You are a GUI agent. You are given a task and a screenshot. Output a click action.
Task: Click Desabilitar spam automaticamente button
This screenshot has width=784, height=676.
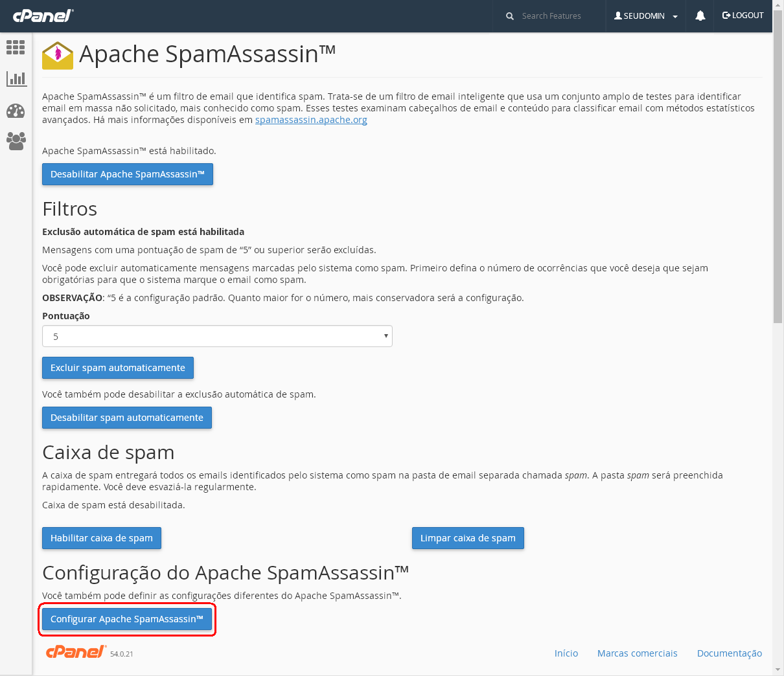point(127,418)
